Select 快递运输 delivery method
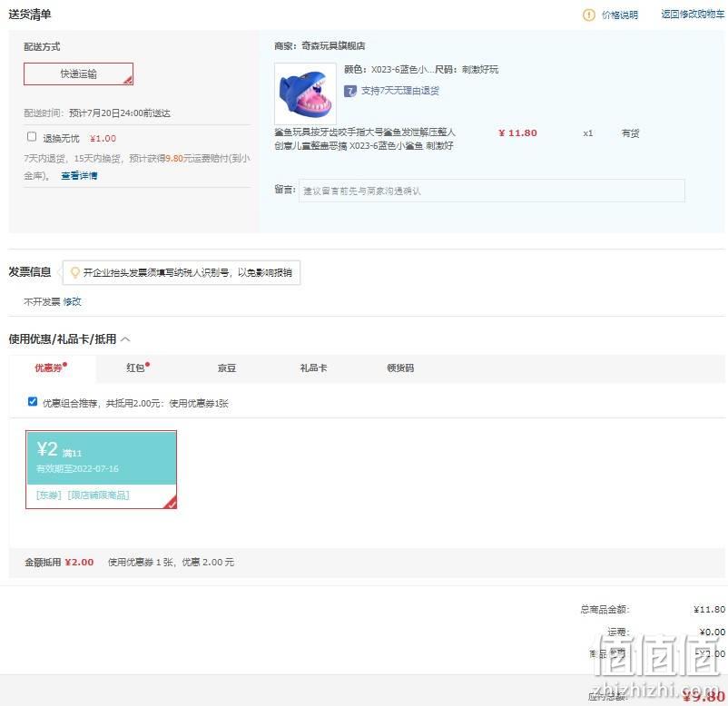The height and width of the screenshot is (706, 728). [x=78, y=74]
